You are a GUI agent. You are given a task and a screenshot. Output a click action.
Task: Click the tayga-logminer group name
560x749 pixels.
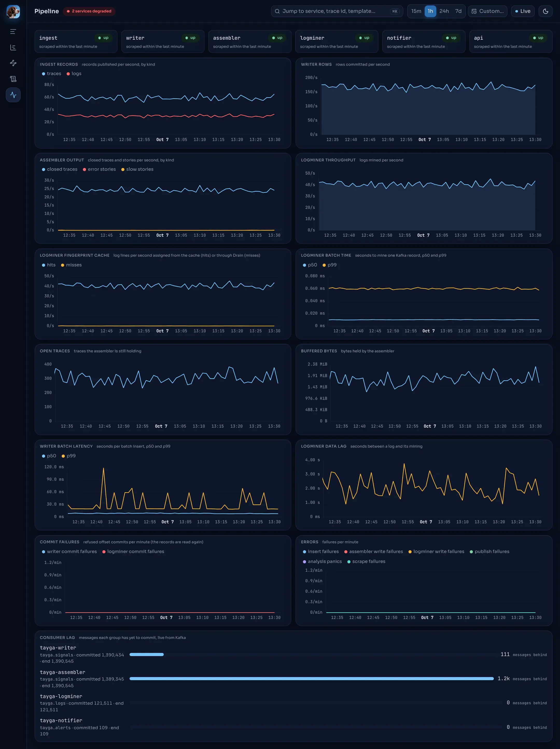(61, 697)
